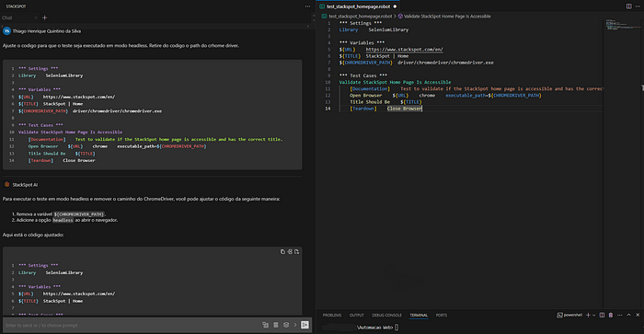Viewport: 644px width, 334px height.
Task: Close the terminal panel
Action: [638, 315]
